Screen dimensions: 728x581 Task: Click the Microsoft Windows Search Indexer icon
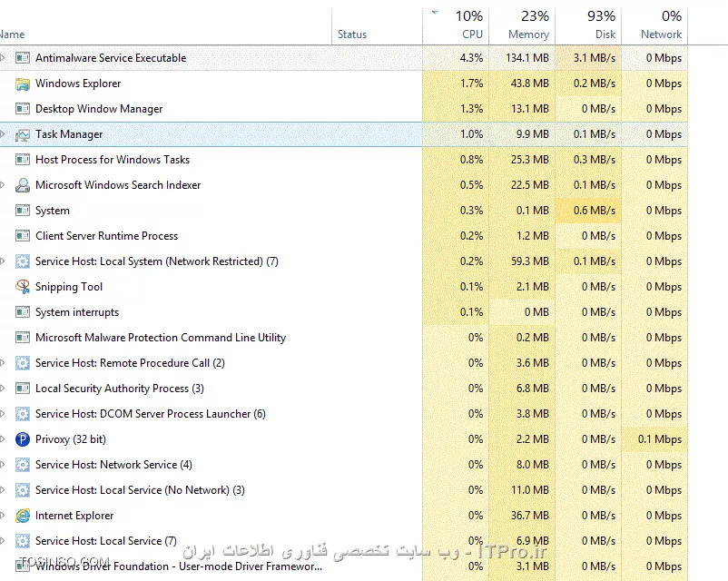point(23,185)
